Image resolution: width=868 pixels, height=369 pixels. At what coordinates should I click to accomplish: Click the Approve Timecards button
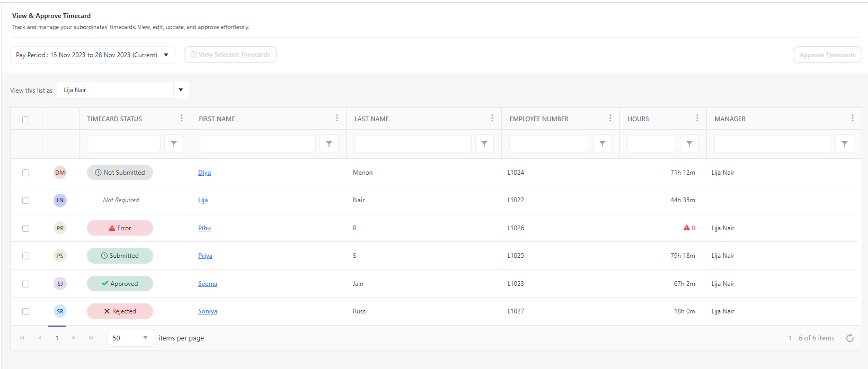tap(827, 55)
